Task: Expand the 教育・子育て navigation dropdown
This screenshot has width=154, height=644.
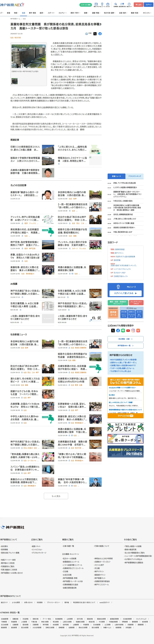Action: 75,13
